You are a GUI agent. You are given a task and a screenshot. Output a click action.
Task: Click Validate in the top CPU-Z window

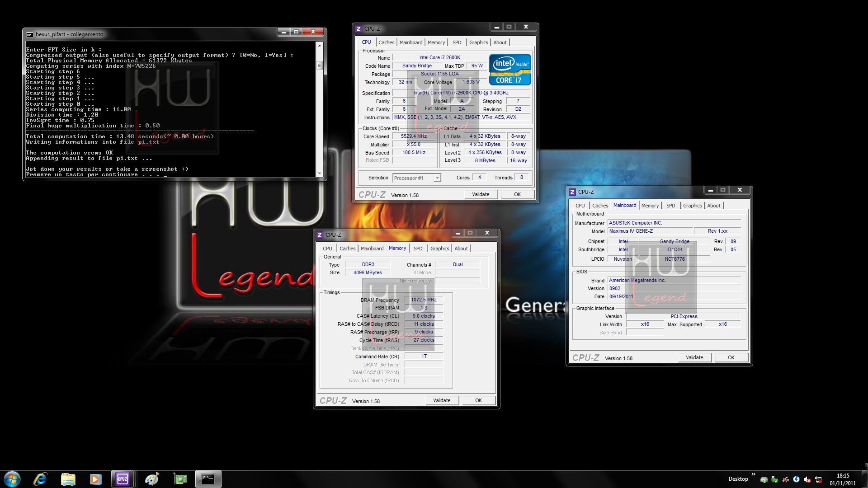tap(481, 194)
